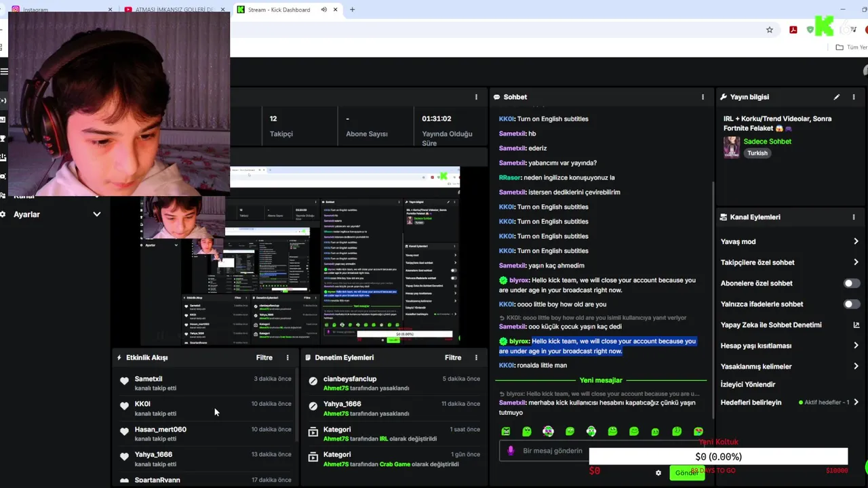Screen dimensions: 868x488
Task: Open İzleyici Yönlendir action
Action: point(748,384)
